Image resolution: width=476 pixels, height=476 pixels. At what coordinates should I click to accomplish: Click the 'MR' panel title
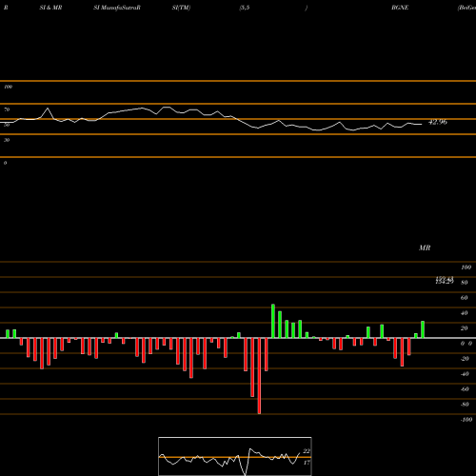[x=425, y=248]
